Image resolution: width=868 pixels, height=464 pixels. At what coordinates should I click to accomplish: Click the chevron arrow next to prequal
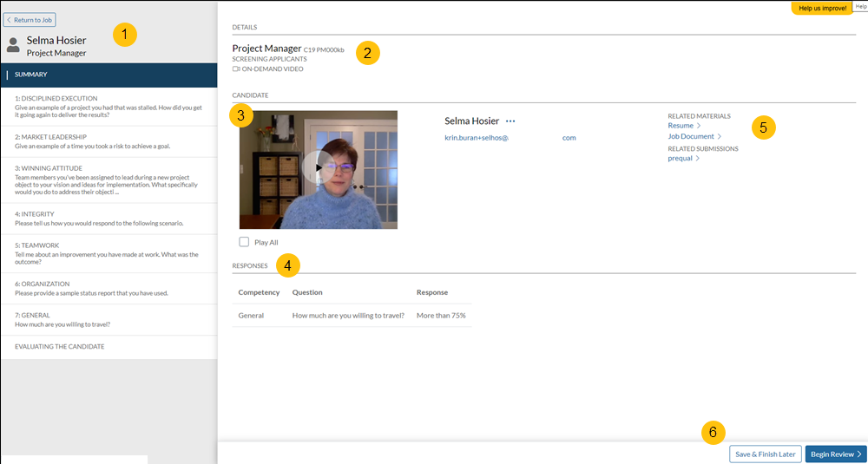(698, 159)
